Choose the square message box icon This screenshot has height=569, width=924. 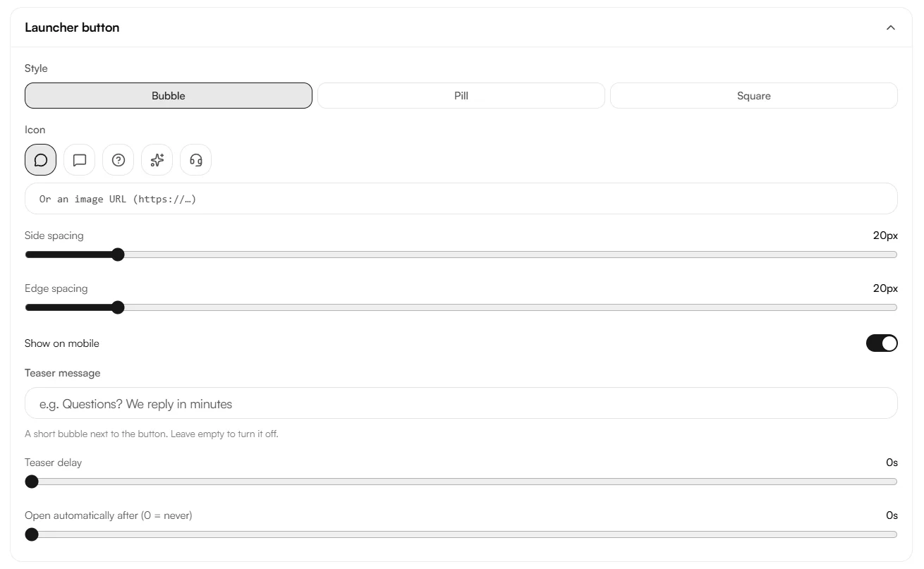coord(80,160)
